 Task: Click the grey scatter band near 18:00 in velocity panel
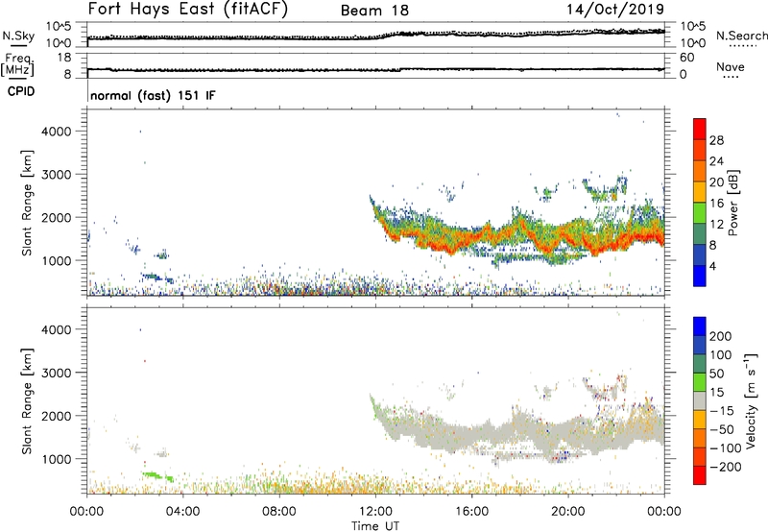coord(520,425)
